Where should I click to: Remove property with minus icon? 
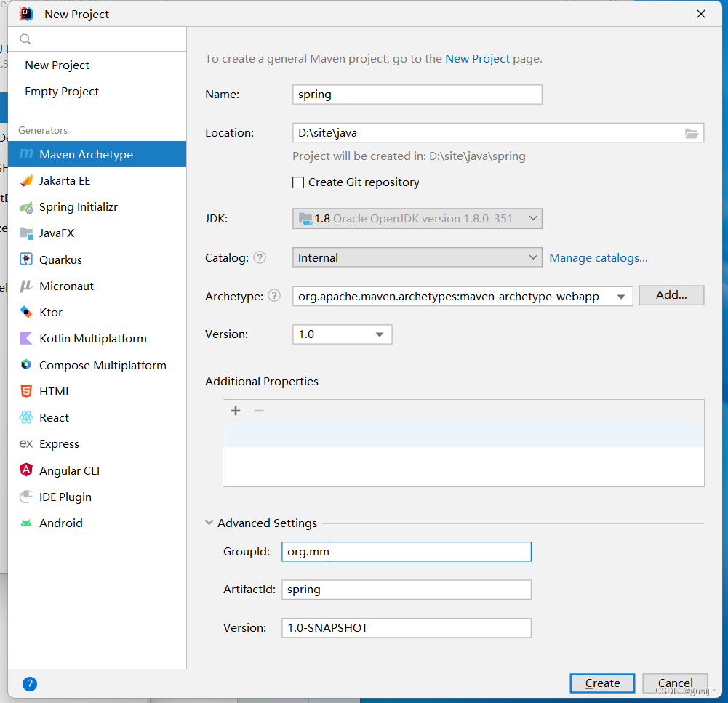coord(259,411)
